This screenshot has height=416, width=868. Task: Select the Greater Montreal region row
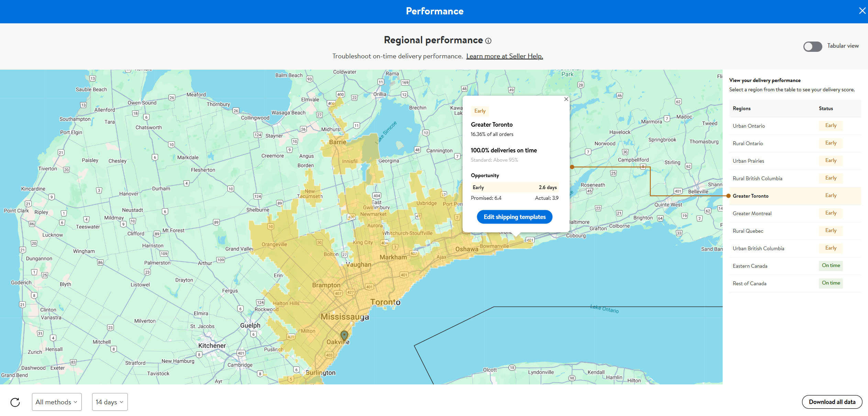(752, 213)
